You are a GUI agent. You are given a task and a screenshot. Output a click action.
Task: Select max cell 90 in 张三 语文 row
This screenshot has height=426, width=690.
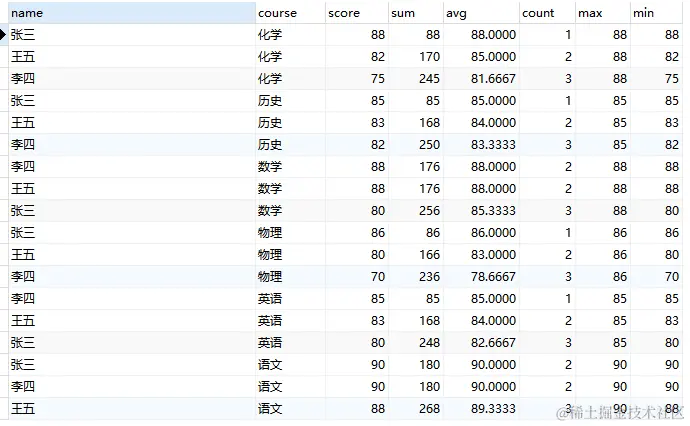(x=602, y=365)
